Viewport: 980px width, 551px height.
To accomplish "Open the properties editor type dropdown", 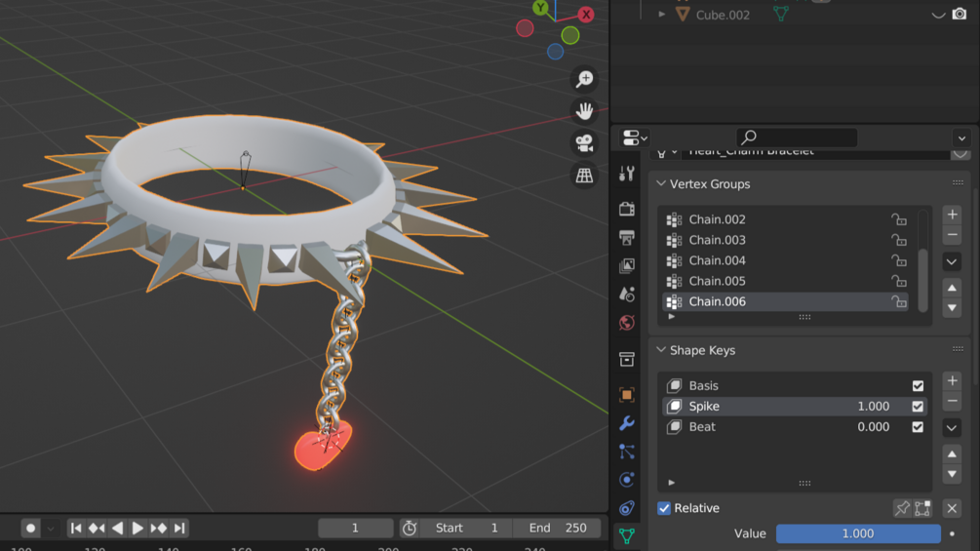I will (635, 138).
